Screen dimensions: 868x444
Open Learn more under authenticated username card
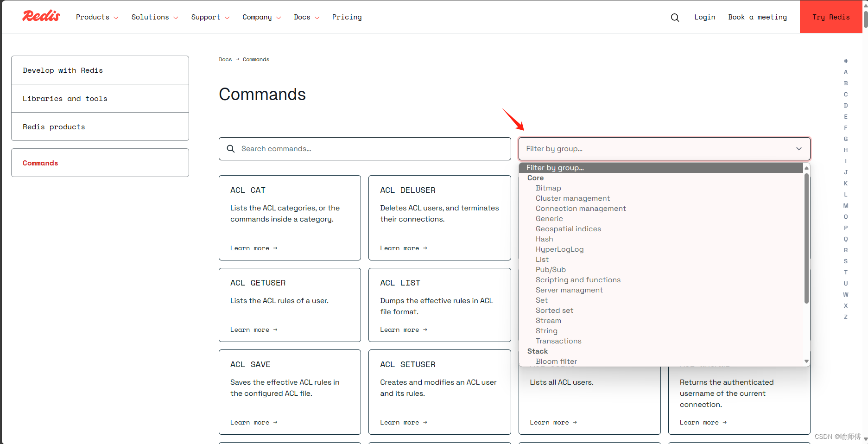point(703,423)
